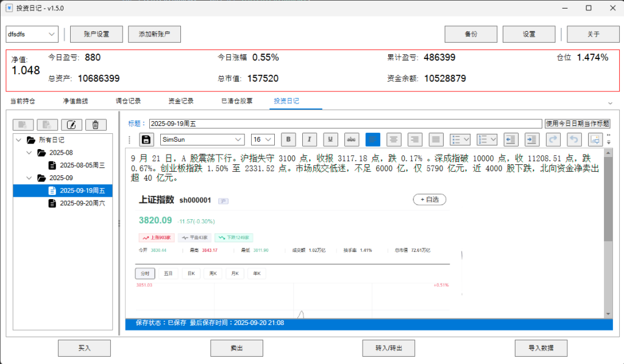
Task: Toggle strikethrough formatting
Action: point(352,139)
